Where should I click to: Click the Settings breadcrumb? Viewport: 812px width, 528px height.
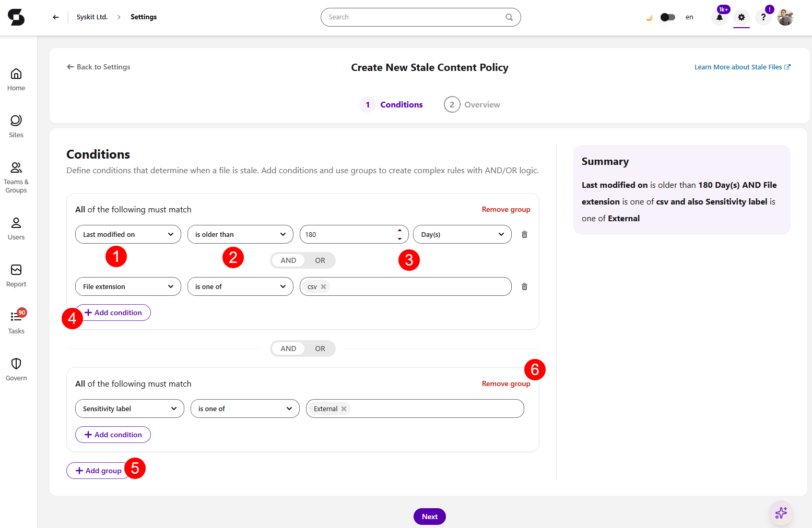[x=144, y=17]
